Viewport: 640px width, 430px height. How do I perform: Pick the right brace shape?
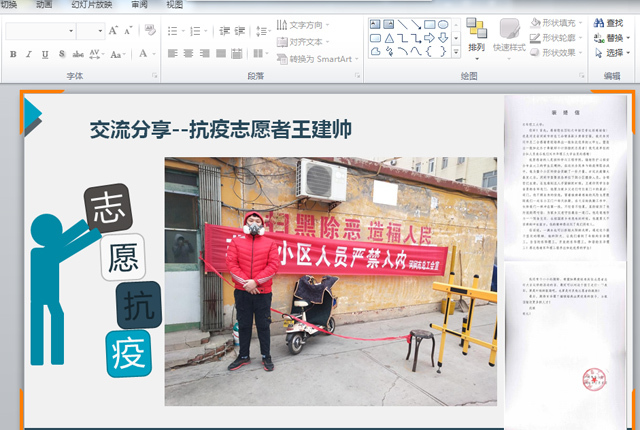point(443,51)
